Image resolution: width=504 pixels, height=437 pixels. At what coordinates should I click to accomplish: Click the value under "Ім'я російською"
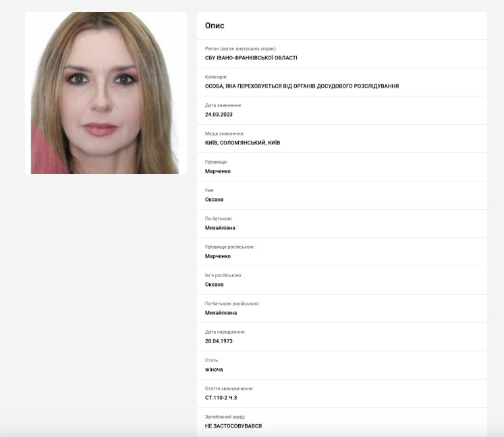tap(215, 285)
